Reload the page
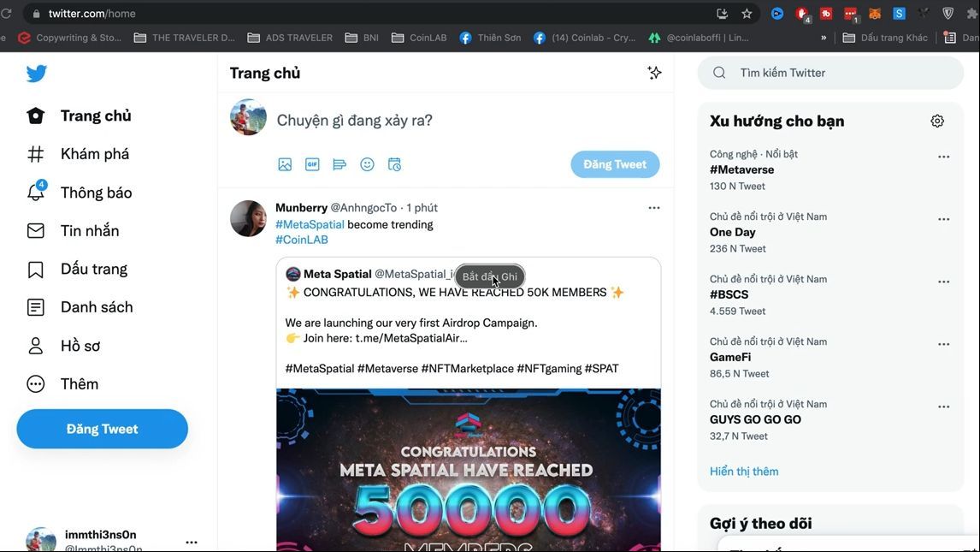 [6, 13]
